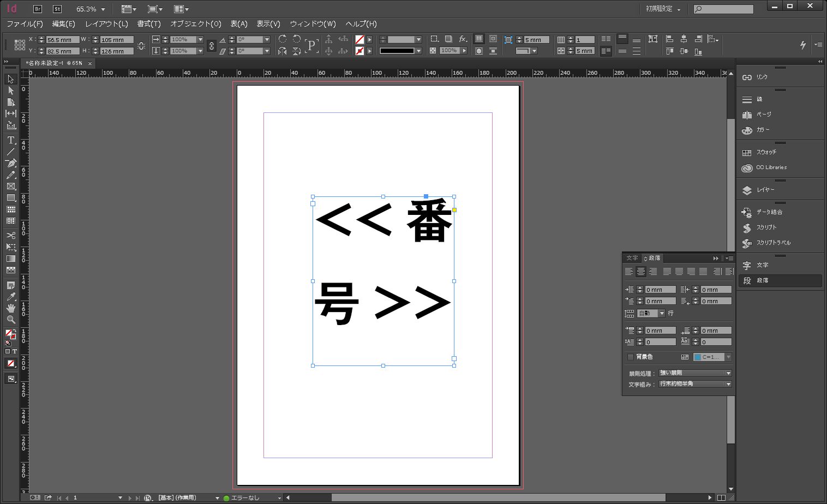Select the Free Transform tool
The image size is (827, 504).
coord(10,247)
